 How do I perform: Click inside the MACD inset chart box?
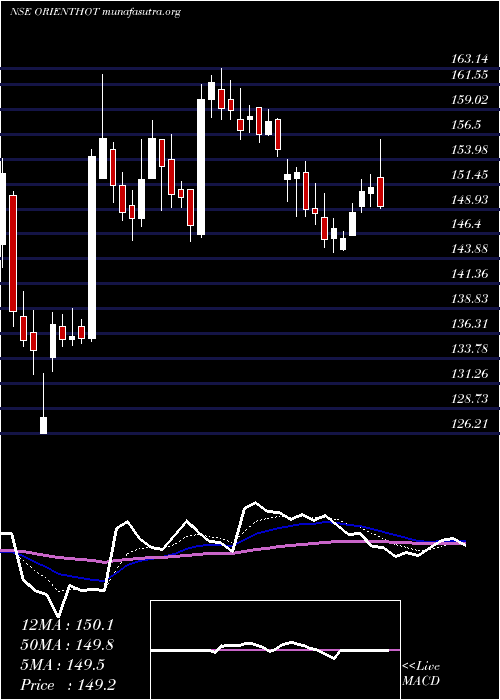pyautogui.click(x=275, y=650)
